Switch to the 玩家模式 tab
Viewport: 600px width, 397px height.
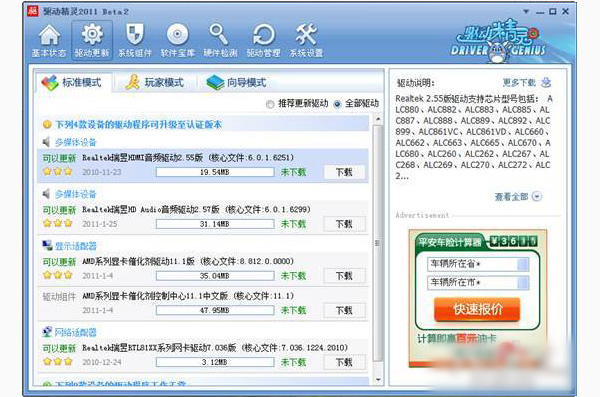coord(155,83)
